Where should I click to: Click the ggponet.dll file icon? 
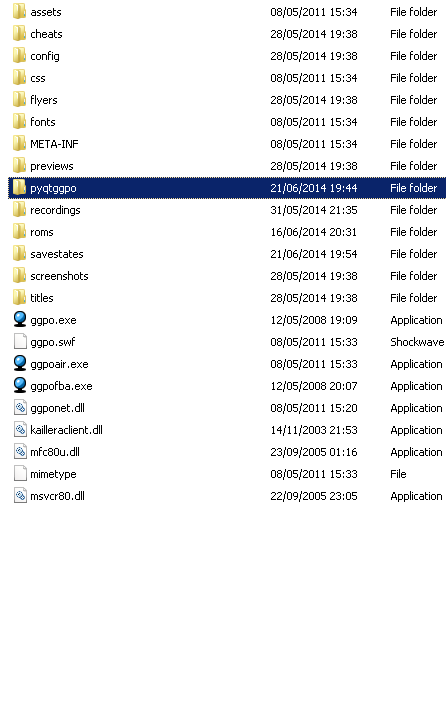tap(19, 408)
